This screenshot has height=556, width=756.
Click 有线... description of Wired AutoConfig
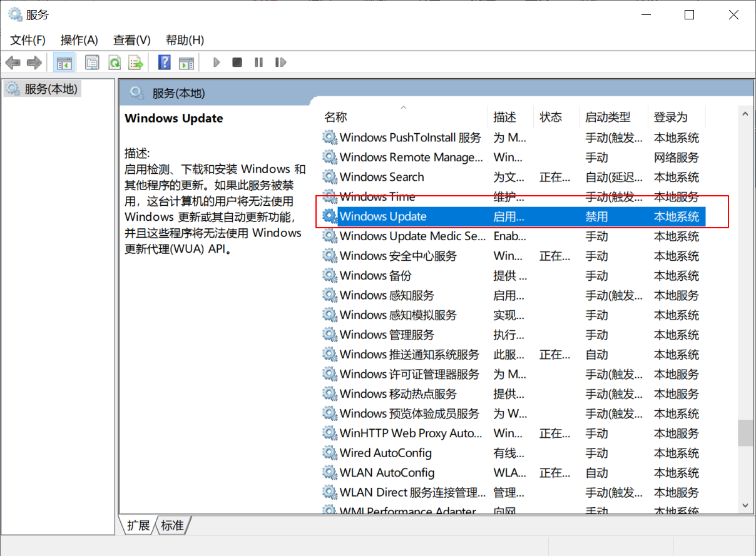(509, 453)
